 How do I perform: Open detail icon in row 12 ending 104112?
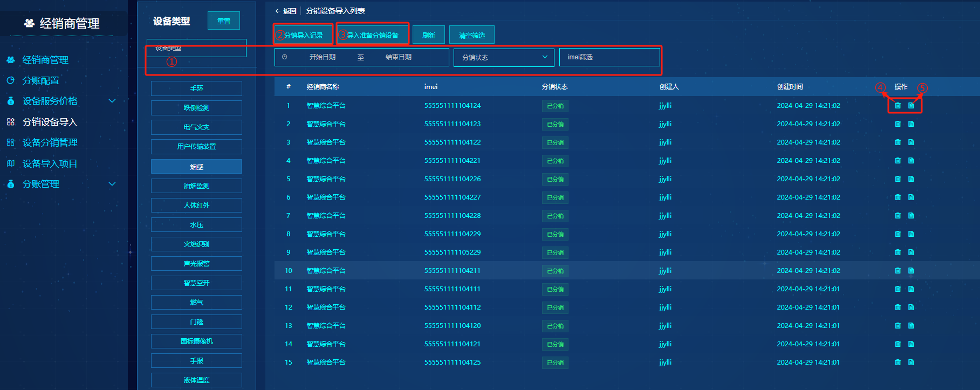911,307
